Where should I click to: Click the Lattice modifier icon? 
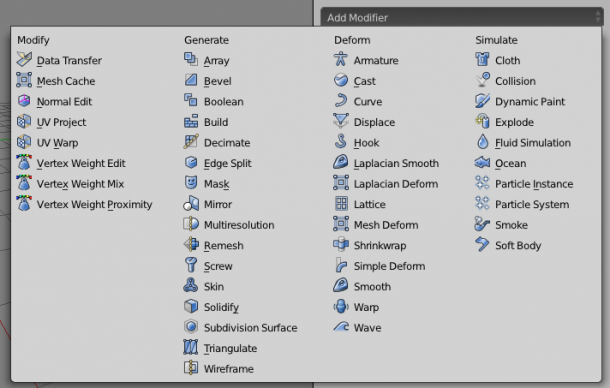341,204
